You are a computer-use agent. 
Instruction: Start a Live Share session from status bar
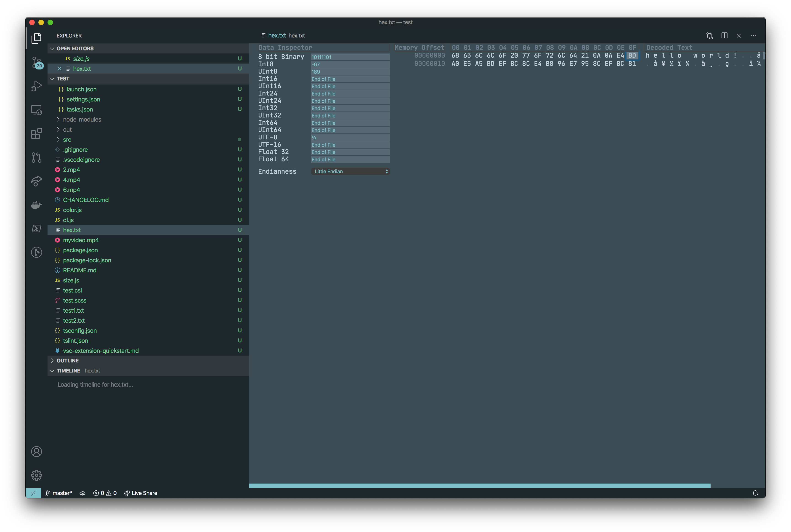[x=141, y=493]
